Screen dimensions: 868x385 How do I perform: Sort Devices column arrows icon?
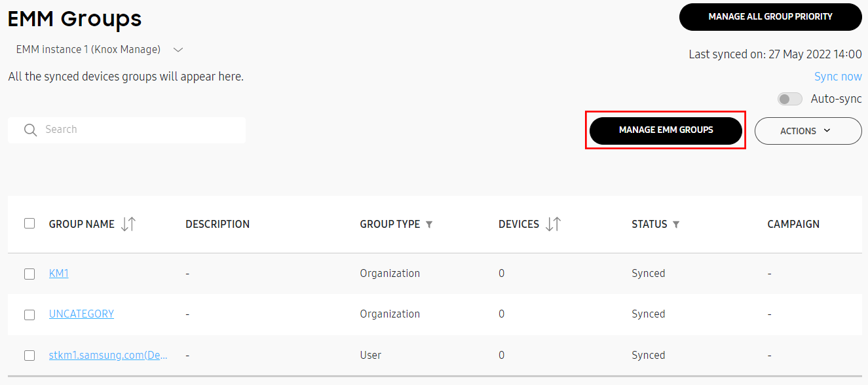tap(553, 224)
